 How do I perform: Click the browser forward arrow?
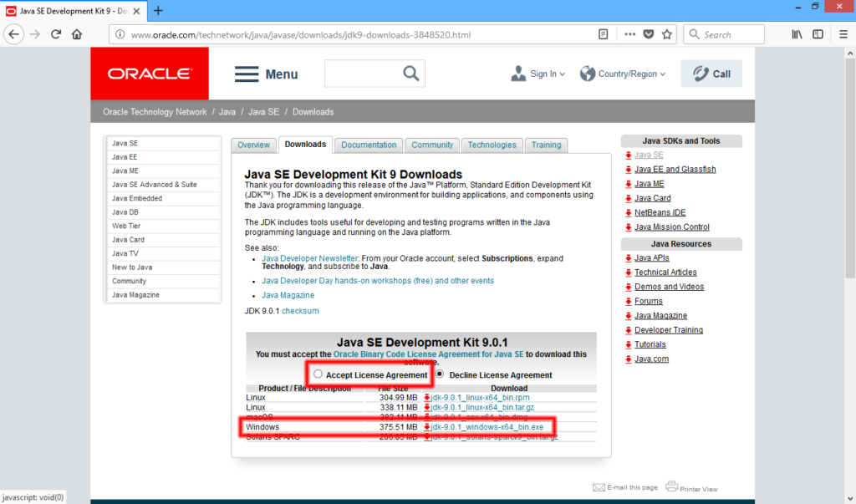coord(35,34)
